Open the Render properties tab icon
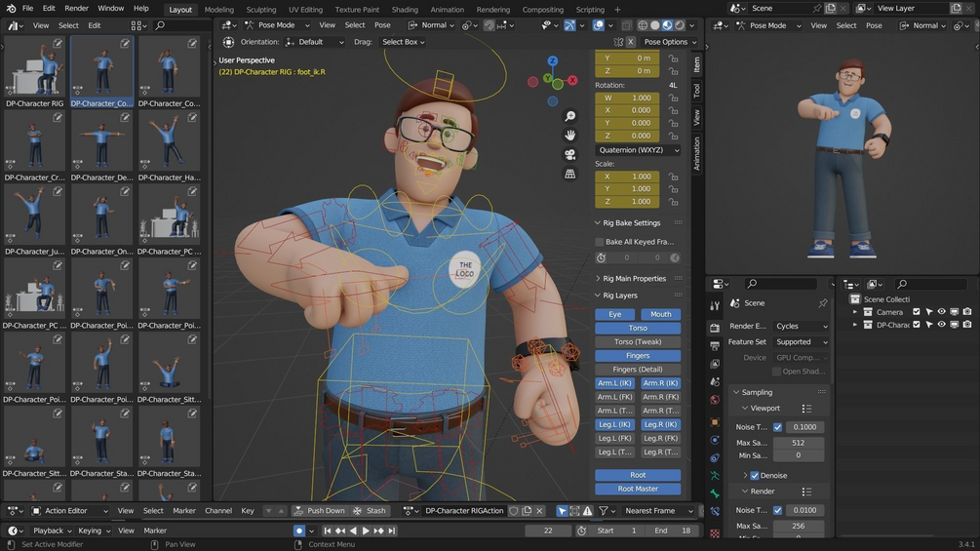 [x=715, y=328]
